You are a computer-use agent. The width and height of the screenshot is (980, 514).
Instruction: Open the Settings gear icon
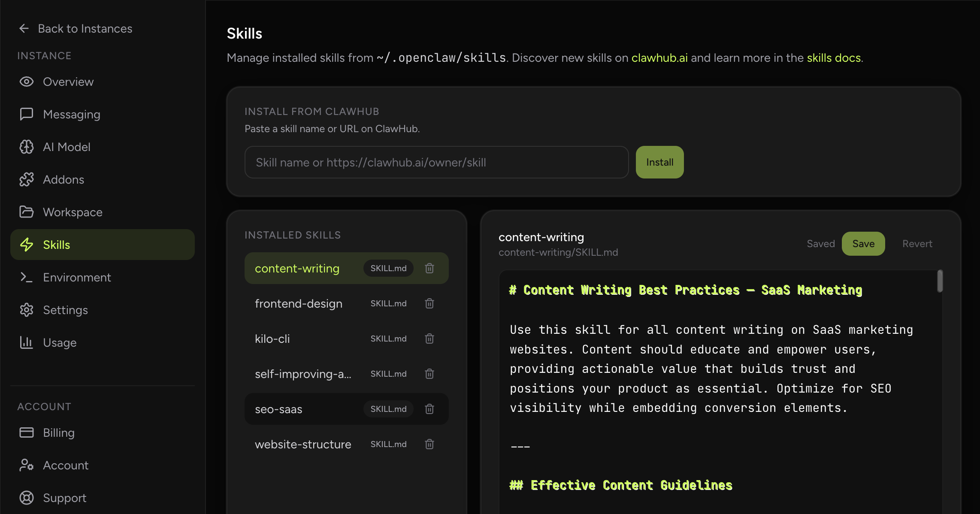click(x=27, y=310)
